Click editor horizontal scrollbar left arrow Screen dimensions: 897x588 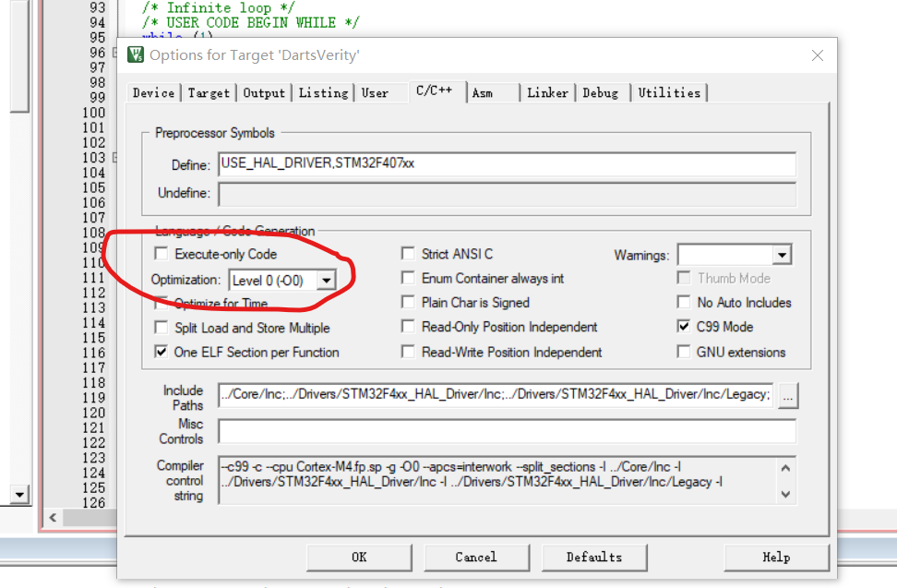(53, 518)
